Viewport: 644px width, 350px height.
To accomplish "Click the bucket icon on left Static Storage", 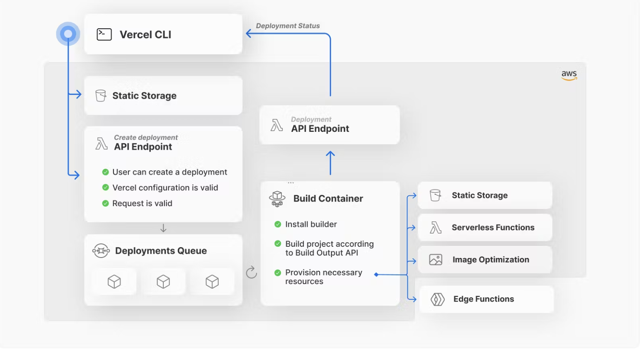I will coord(101,95).
